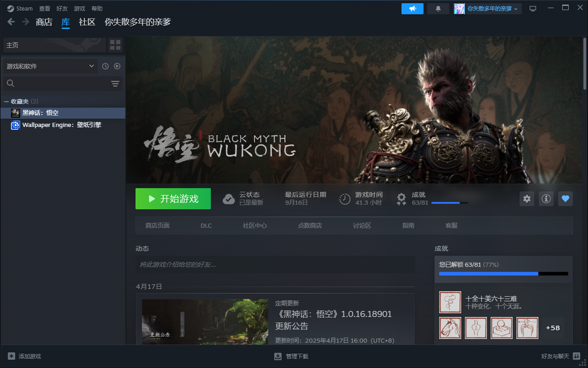Click the 成就 ribbon icon
This screenshot has height=368, width=588.
(401, 199)
